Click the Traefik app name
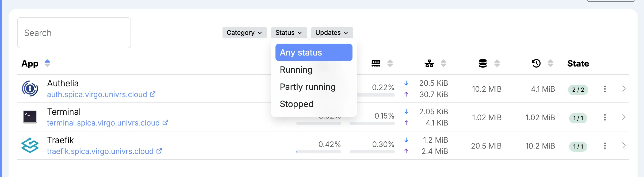This screenshot has width=644, height=177. (60, 140)
